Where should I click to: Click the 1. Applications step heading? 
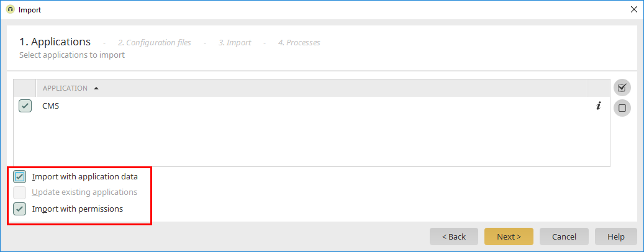[x=55, y=42]
